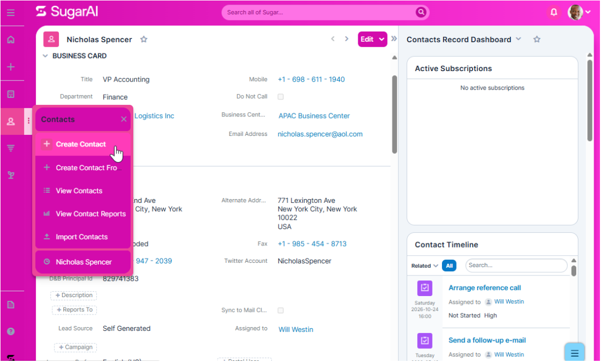Add a Description field
This screenshot has width=601, height=364.
point(74,296)
